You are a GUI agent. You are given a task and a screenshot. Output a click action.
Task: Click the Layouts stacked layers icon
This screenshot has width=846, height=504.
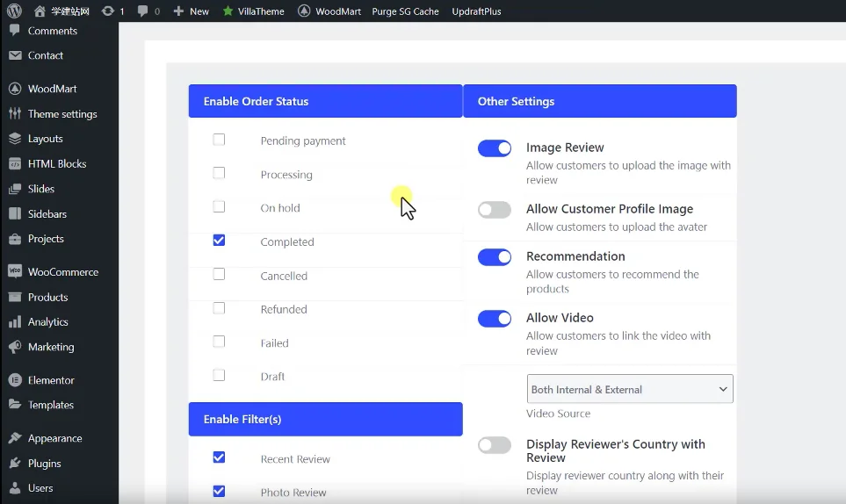point(15,139)
